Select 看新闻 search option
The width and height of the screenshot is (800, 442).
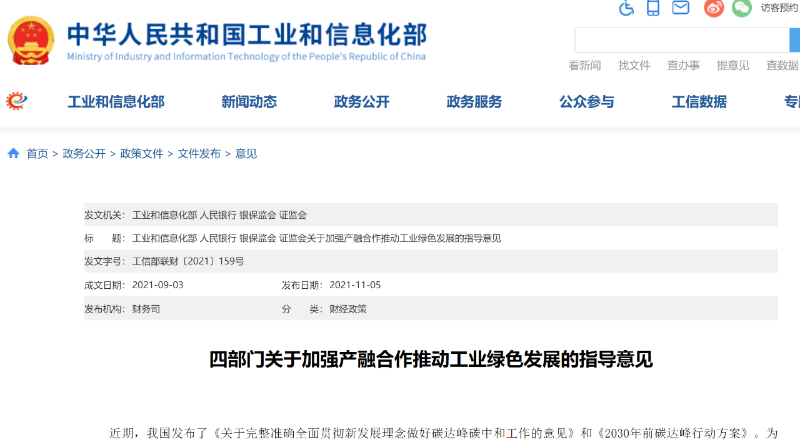click(x=585, y=65)
